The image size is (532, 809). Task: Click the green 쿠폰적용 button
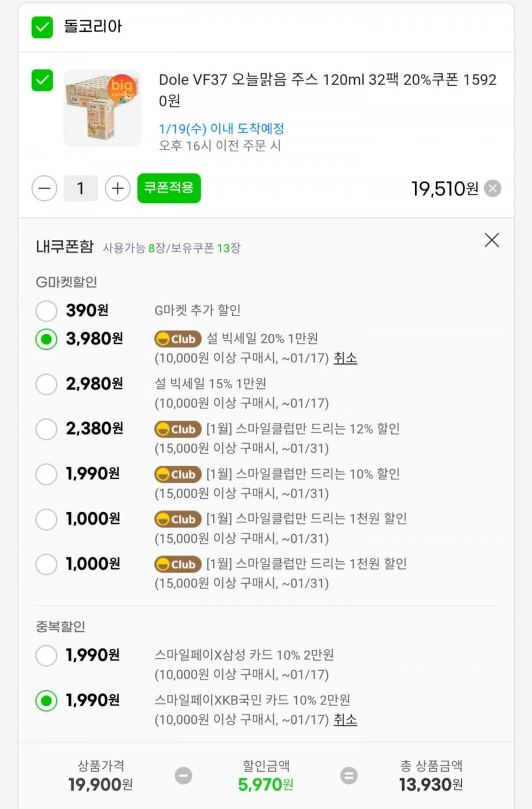coord(169,188)
